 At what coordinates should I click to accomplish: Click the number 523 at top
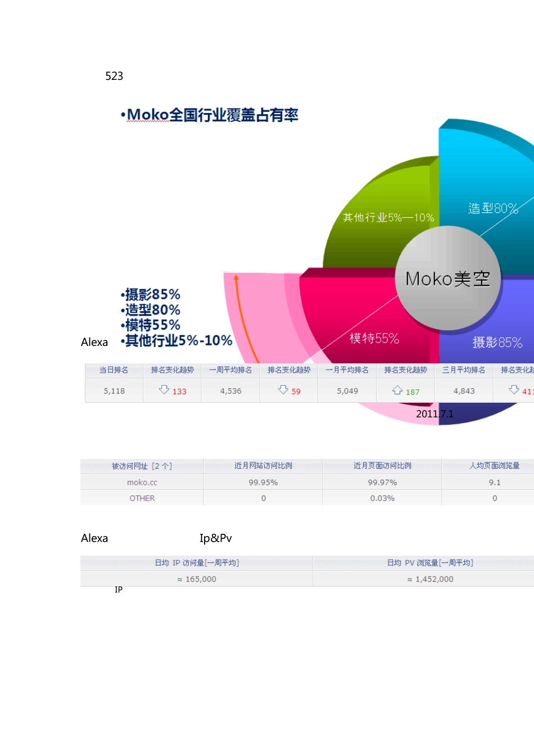pyautogui.click(x=114, y=76)
